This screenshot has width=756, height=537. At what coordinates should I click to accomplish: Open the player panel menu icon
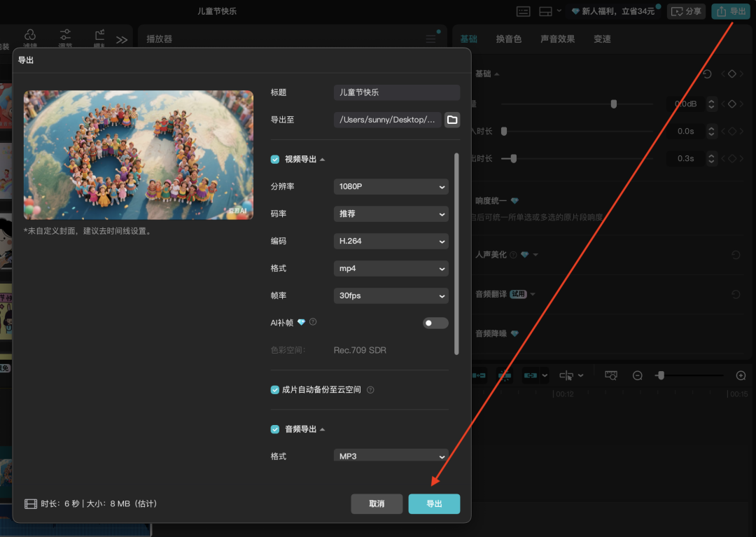(431, 39)
